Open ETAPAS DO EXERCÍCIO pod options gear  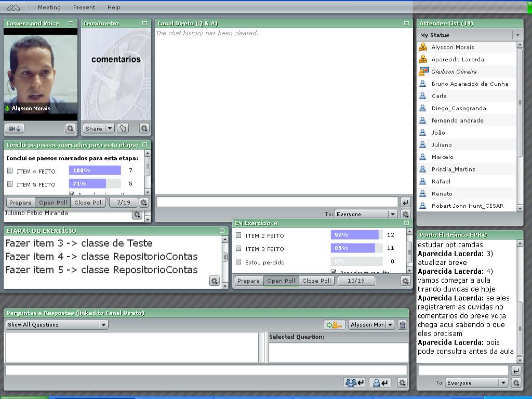click(215, 281)
